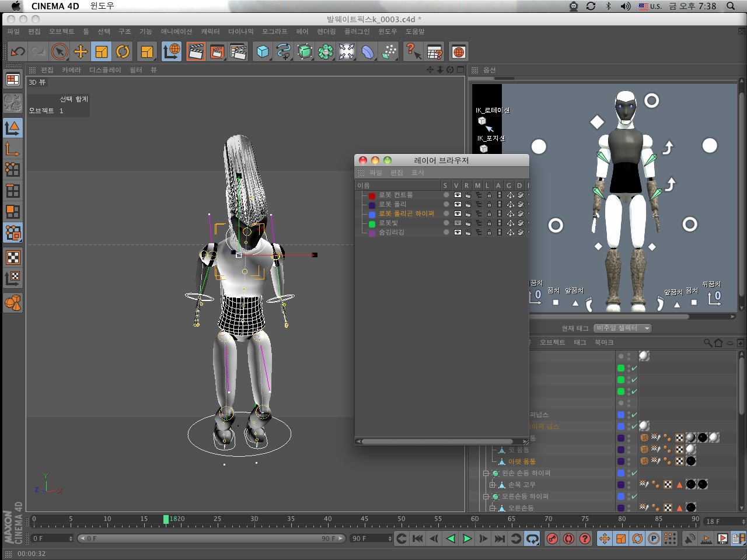This screenshot has width=747, height=560.
Task: Open Render Settings clapperboard icon
Action: [238, 51]
